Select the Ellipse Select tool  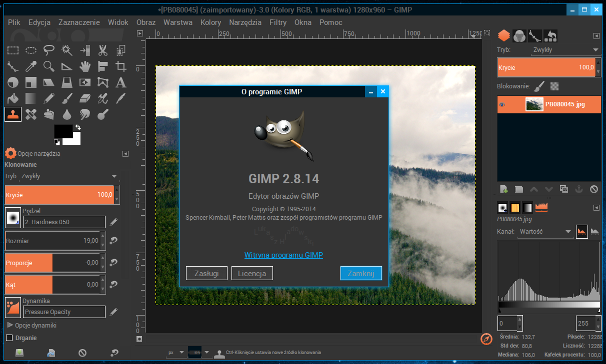[x=31, y=50]
